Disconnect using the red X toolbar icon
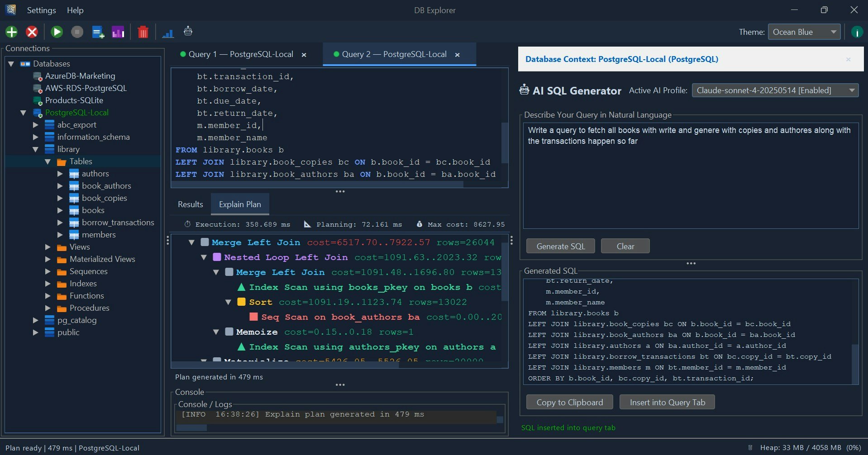This screenshot has height=455, width=868. (31, 32)
